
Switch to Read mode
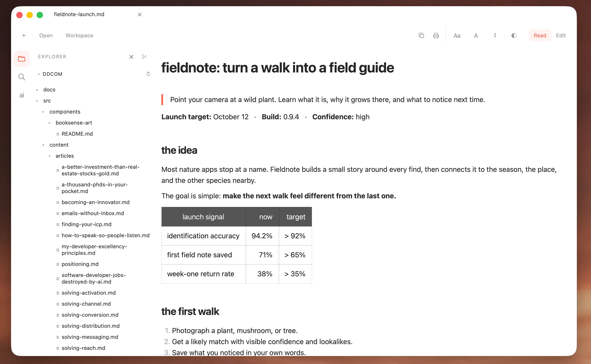tap(540, 35)
